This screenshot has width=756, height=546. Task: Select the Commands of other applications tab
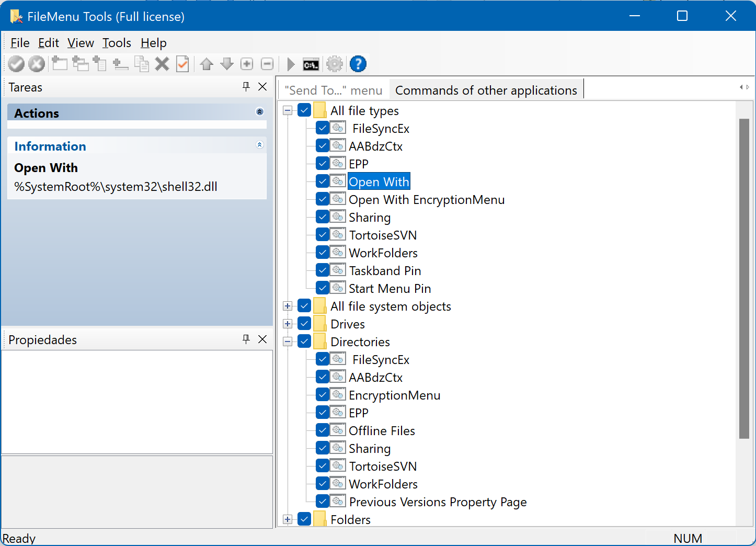(x=486, y=90)
